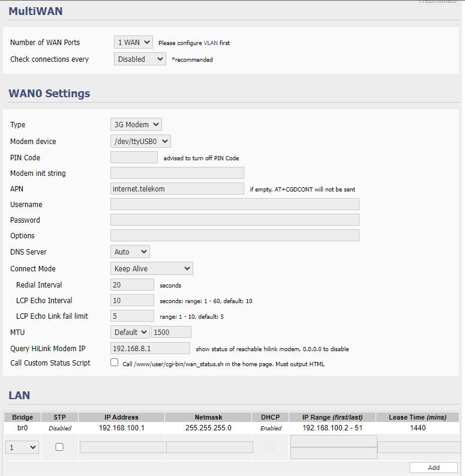
Task: Open the WAN0 Type dropdown
Action: [x=136, y=124]
